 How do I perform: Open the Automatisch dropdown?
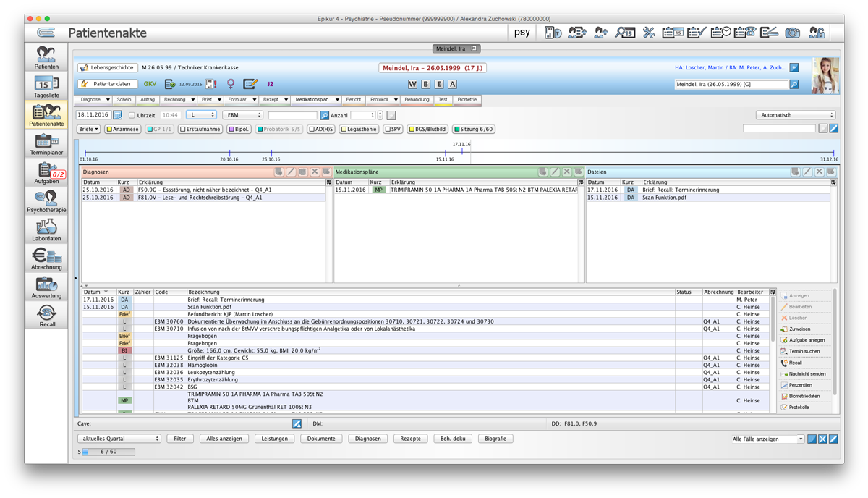tap(796, 115)
